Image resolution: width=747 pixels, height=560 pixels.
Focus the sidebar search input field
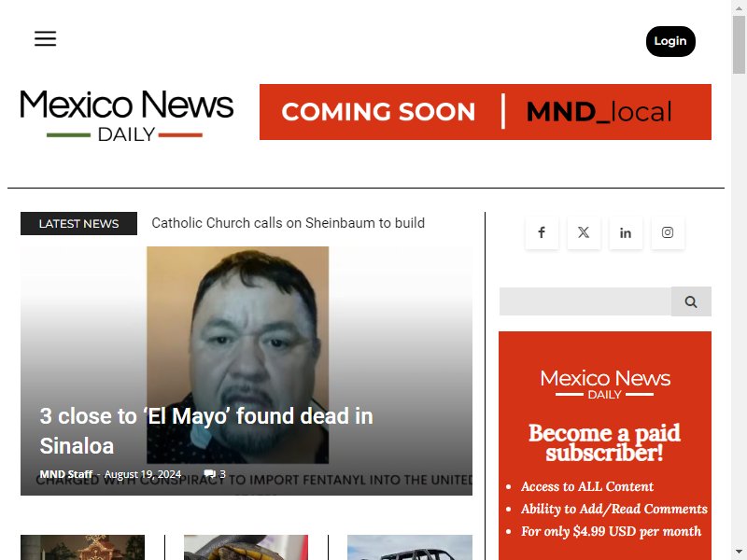pos(585,301)
